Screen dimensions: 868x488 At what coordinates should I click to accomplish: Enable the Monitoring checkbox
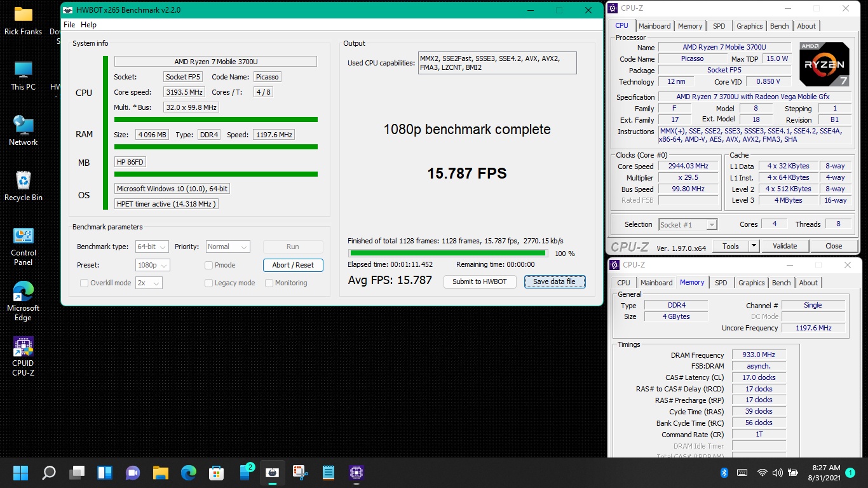click(x=269, y=283)
